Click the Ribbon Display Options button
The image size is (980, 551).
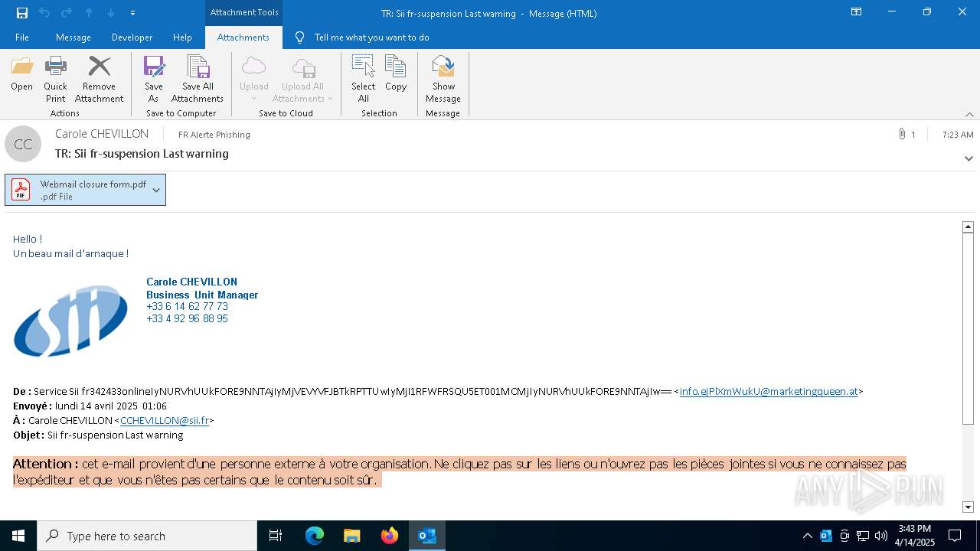pyautogui.click(x=856, y=12)
